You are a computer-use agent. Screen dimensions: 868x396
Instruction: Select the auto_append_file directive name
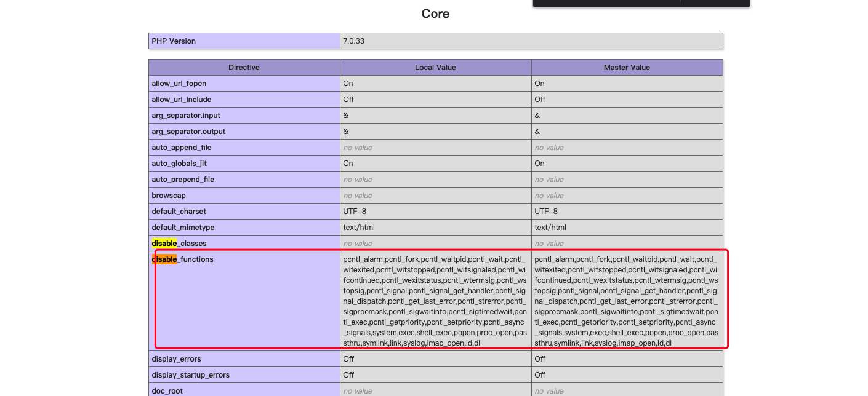coord(182,148)
